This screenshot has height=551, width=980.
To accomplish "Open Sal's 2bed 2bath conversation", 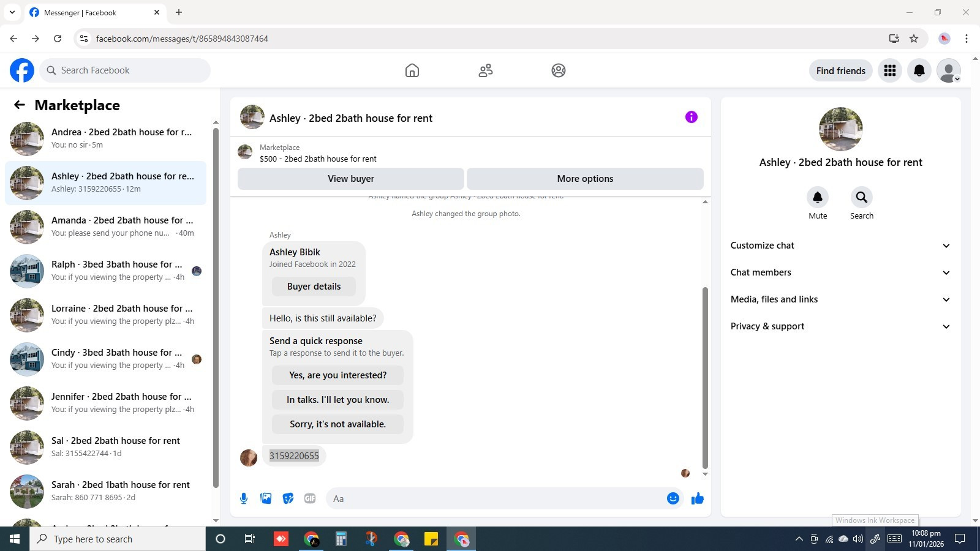I will [105, 448].
